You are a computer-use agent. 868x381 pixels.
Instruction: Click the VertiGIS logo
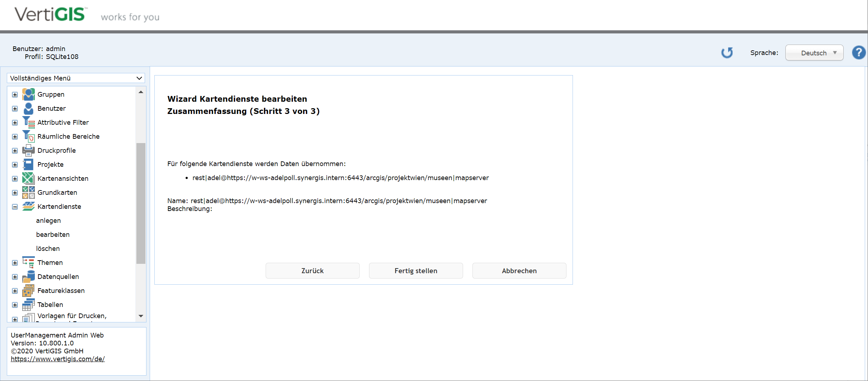pos(50,14)
